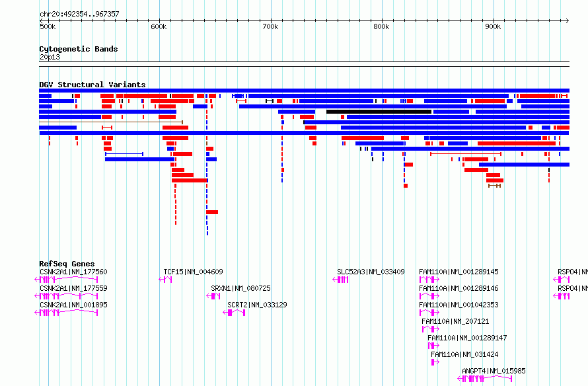Select the SCRT2 gene structure glyph
This screenshot has height=386, width=588.
pyautogui.click(x=234, y=313)
